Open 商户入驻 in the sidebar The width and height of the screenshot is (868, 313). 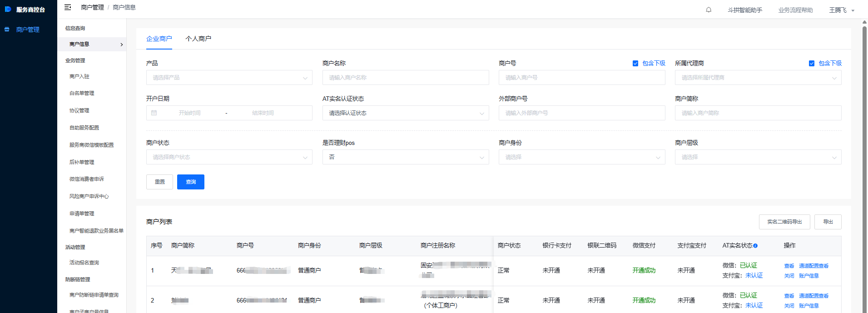(x=79, y=76)
